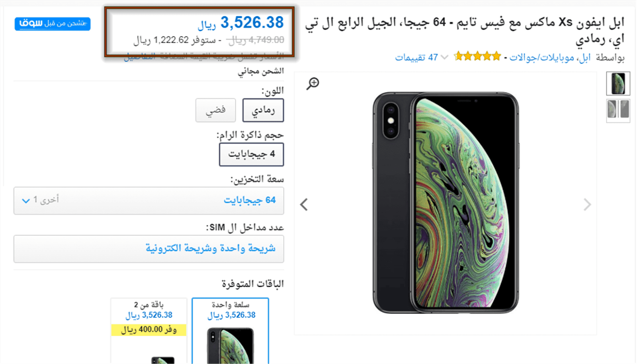Go to previous product image arrow
Screen dimensions: 637x364
(x=304, y=204)
